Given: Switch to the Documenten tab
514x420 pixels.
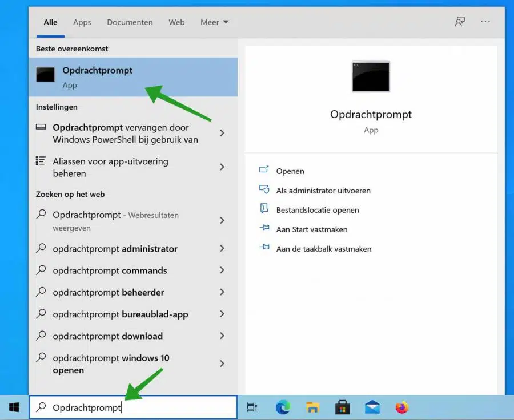Looking at the screenshot, I should click(130, 22).
